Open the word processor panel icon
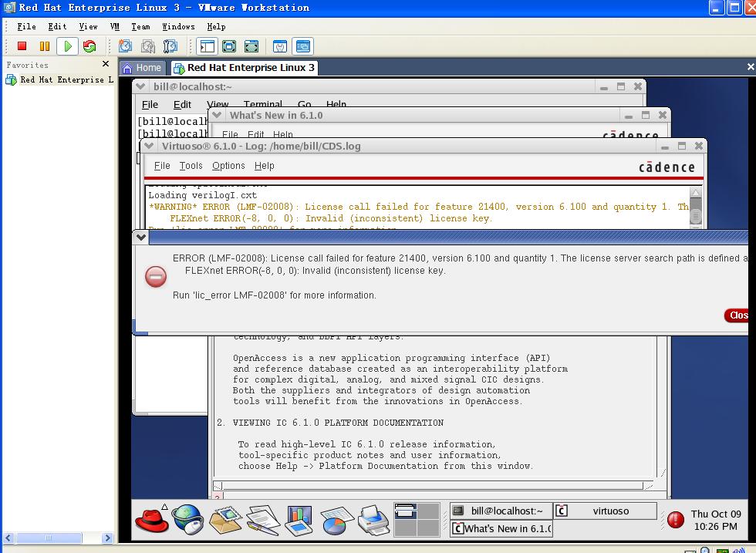Screen dimensions: 756x553 click(263, 520)
